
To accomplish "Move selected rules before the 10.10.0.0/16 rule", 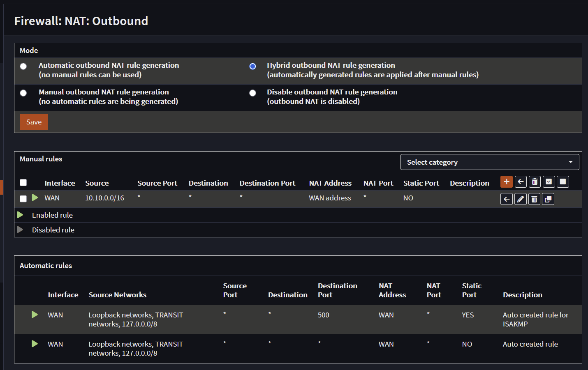I will coord(507,199).
